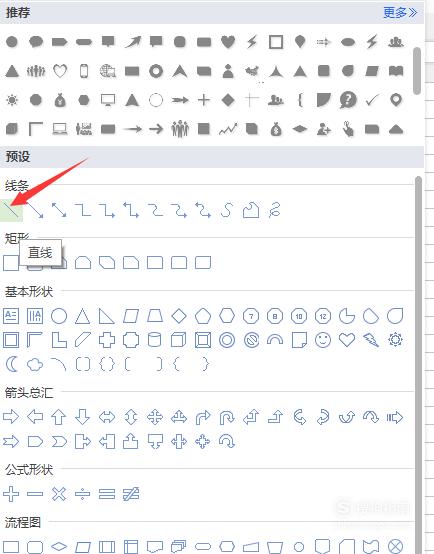Pick the cylinder basic shape
This screenshot has width=434, height=554.
pyautogui.click(x=154, y=340)
